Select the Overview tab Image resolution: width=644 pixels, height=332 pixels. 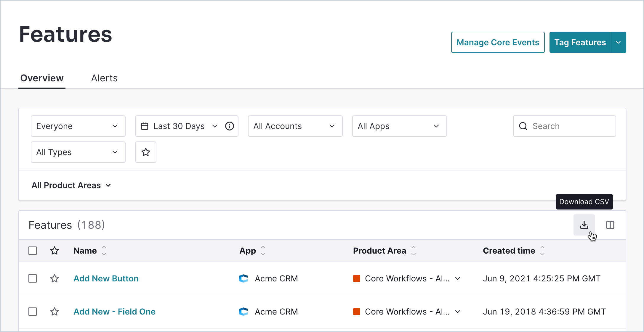coord(41,78)
